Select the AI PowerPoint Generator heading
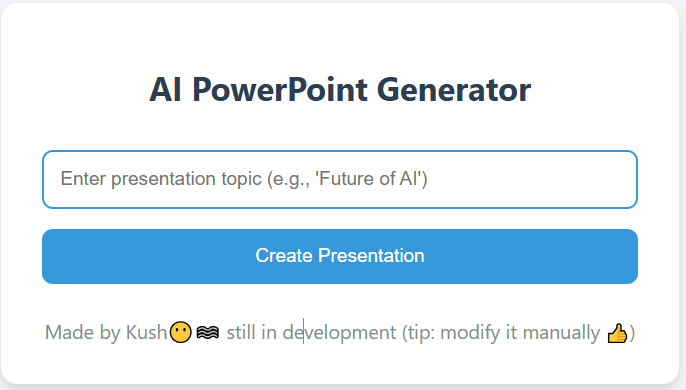This screenshot has width=686, height=390. tap(340, 90)
